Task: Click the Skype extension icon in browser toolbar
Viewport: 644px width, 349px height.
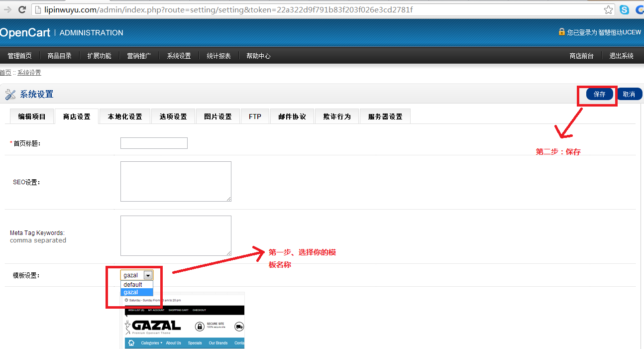Action: pyautogui.click(x=624, y=9)
